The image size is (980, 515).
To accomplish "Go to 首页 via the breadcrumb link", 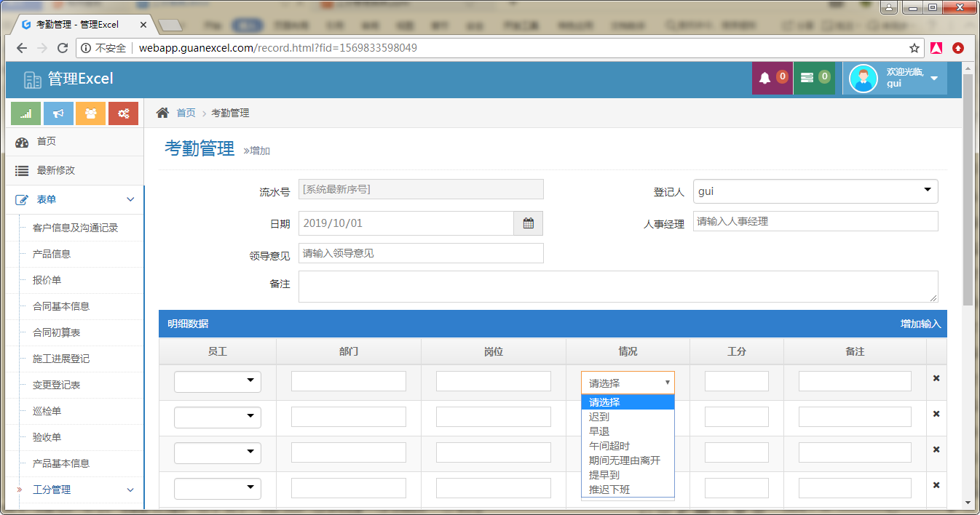I will (x=186, y=113).
